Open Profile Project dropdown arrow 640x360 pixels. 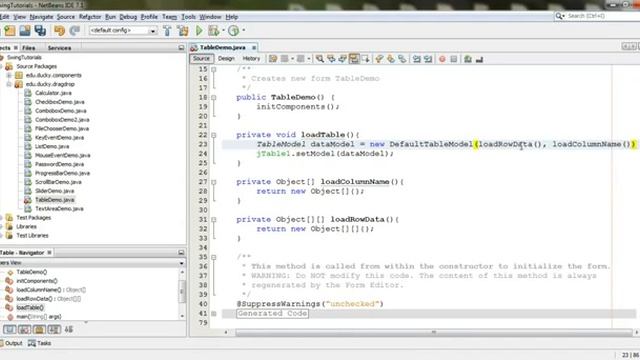[243, 31]
